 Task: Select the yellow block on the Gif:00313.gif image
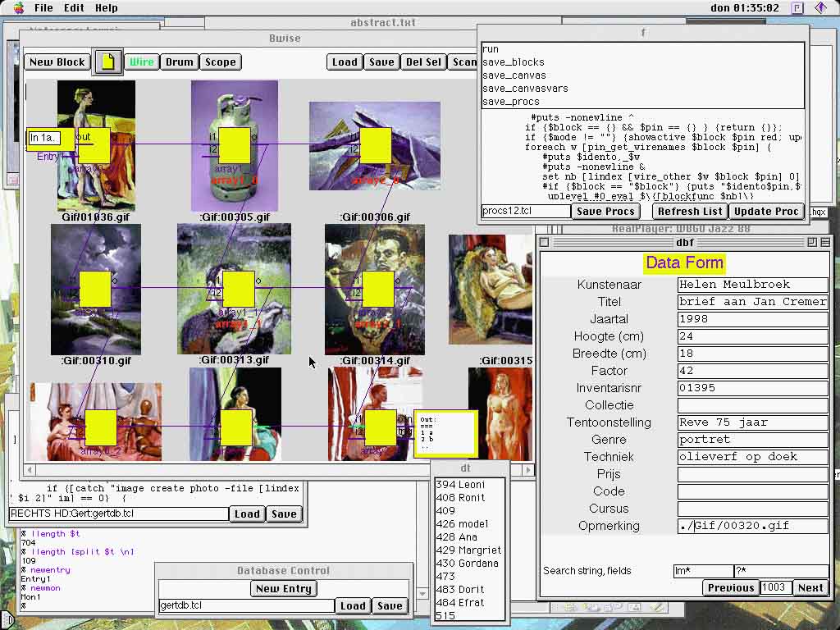click(x=239, y=290)
